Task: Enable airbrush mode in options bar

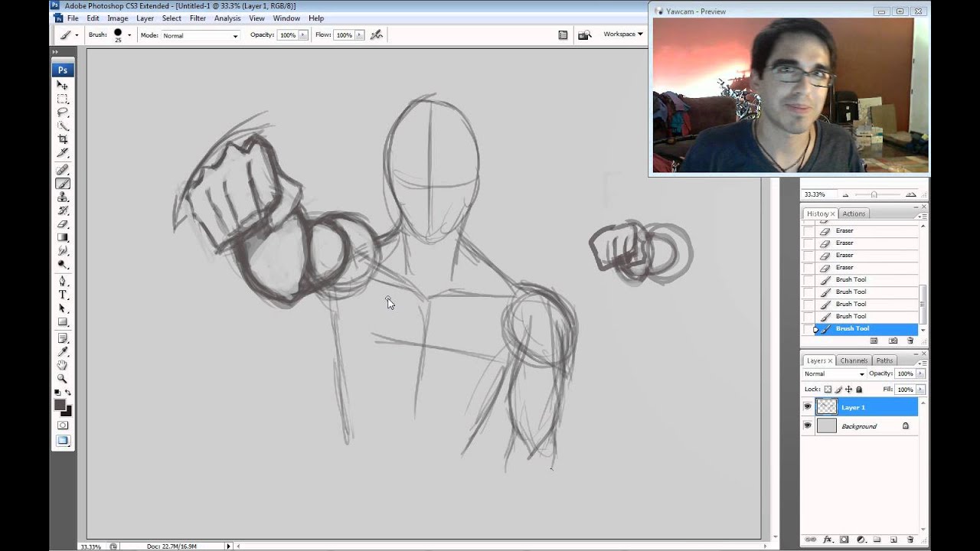Action: (x=376, y=34)
